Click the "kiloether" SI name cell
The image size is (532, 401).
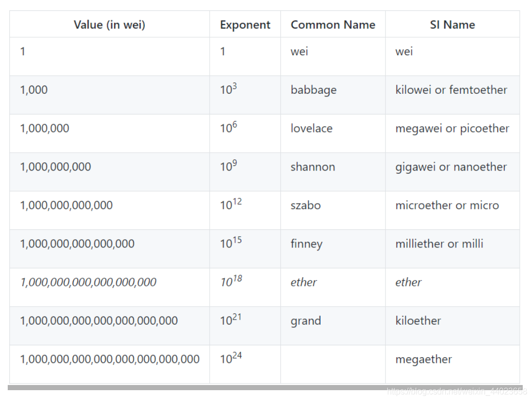point(418,321)
